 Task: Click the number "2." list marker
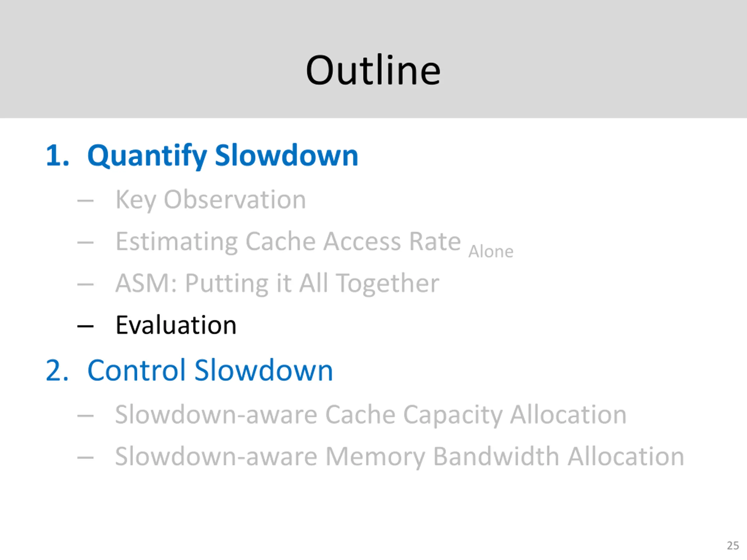57,370
